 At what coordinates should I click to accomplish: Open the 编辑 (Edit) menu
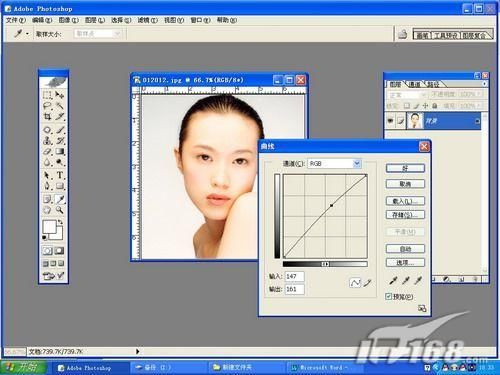[42, 20]
